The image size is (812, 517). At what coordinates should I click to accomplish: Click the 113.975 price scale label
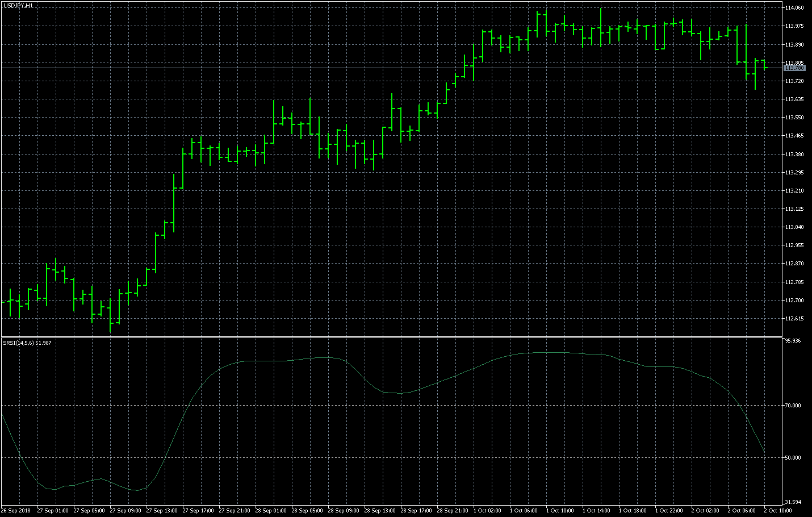(794, 26)
